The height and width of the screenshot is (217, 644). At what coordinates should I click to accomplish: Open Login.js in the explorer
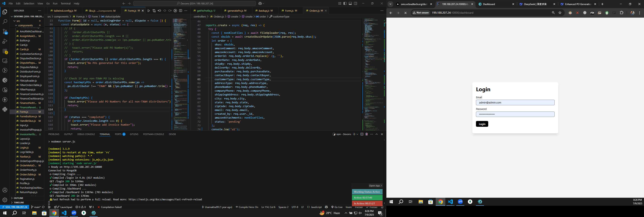pyautogui.click(x=24, y=147)
